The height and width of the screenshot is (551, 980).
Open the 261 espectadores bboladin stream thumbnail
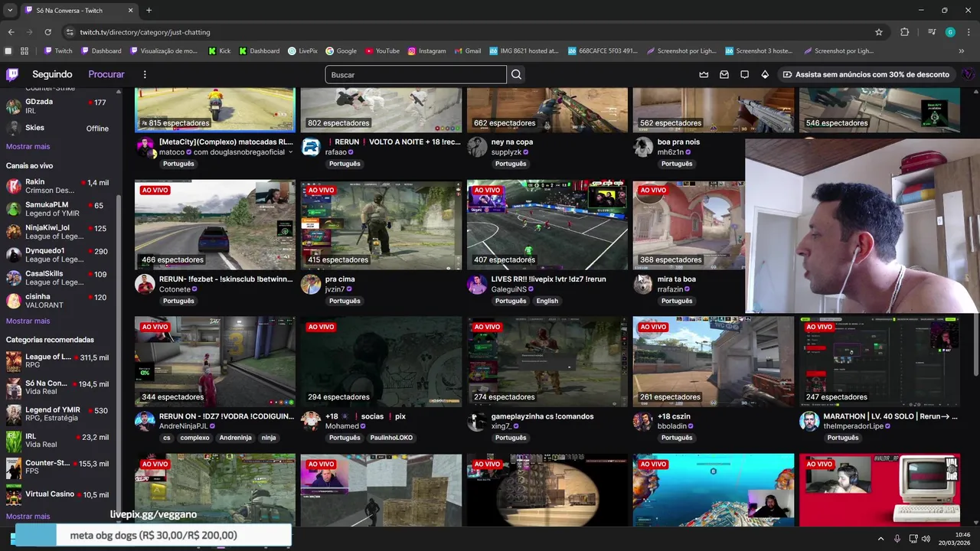click(x=714, y=362)
